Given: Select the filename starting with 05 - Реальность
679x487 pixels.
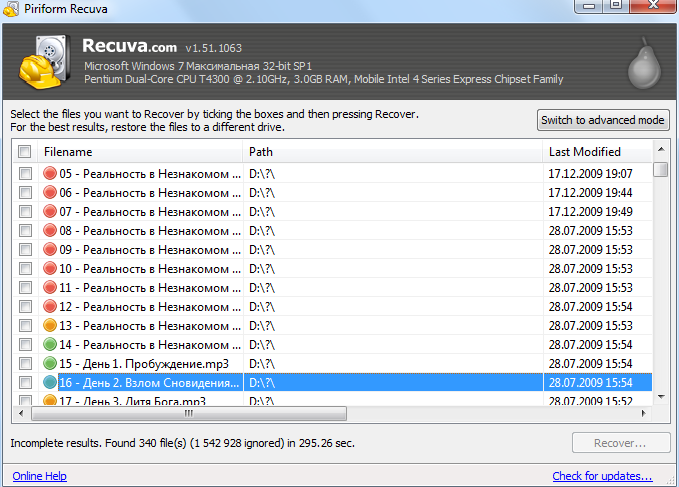Looking at the screenshot, I should [x=150, y=174].
